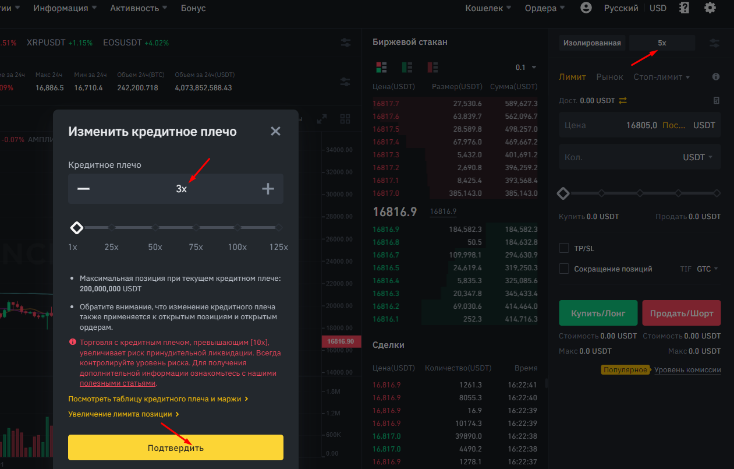Viewport: 734px width, 469px height.
Task: Click the bid price 16816.1 row
Action: tap(455, 319)
